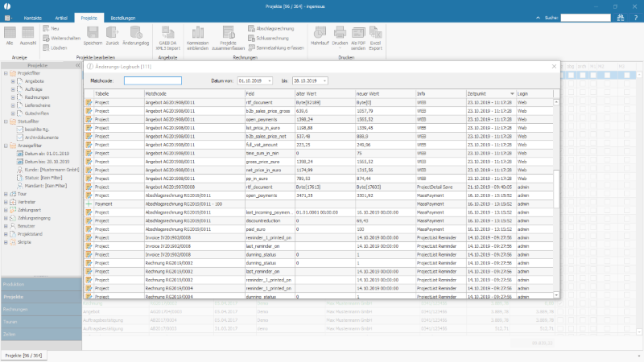
Task: Open the Kontakte tab
Action: (x=33, y=18)
